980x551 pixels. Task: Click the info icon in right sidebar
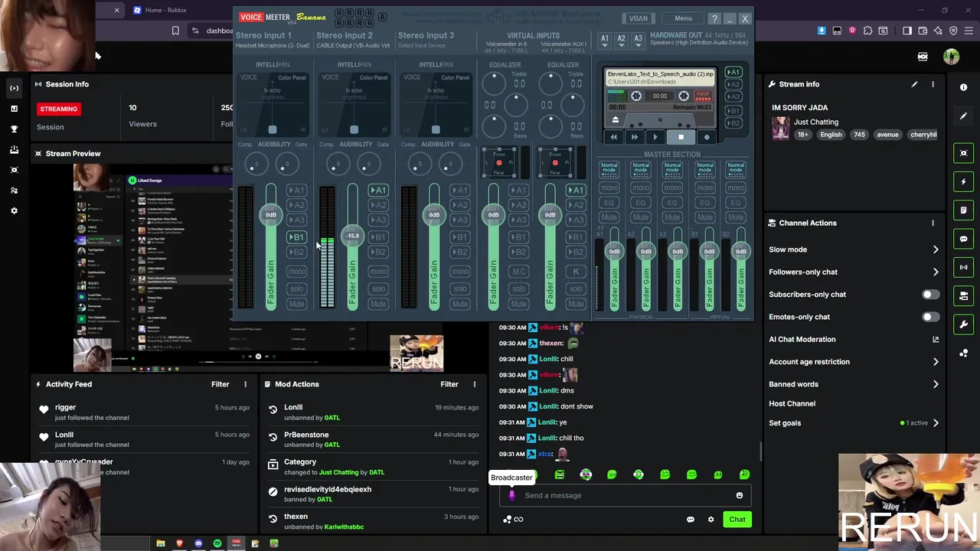[x=963, y=87]
